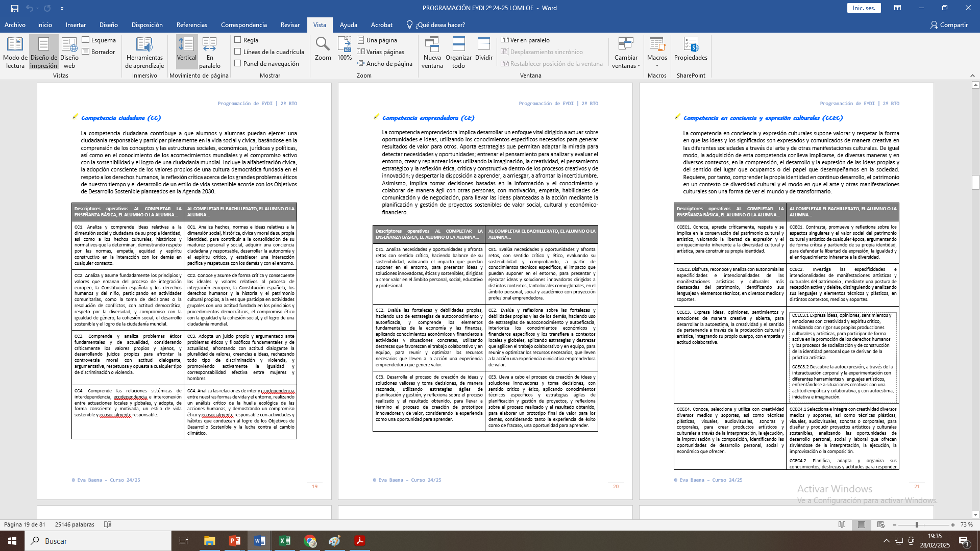This screenshot has height=551, width=980.
Task: Enable the Regla checkbox
Action: click(238, 40)
